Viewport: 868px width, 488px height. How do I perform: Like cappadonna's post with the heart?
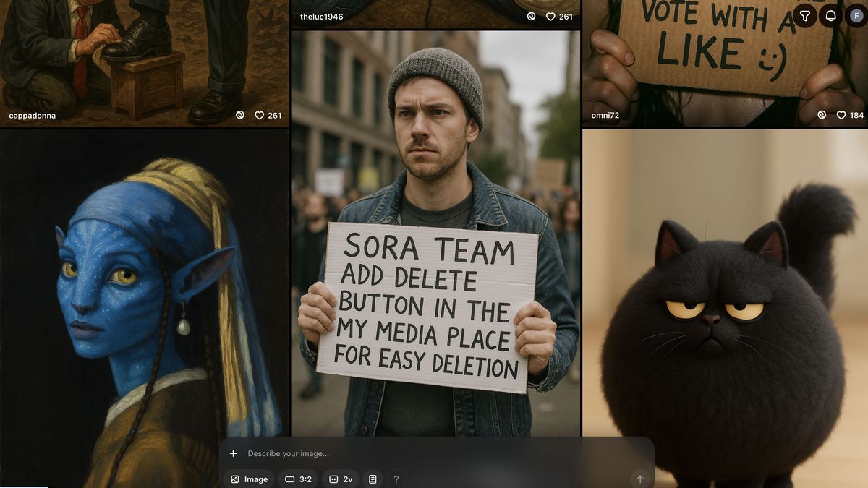260,115
